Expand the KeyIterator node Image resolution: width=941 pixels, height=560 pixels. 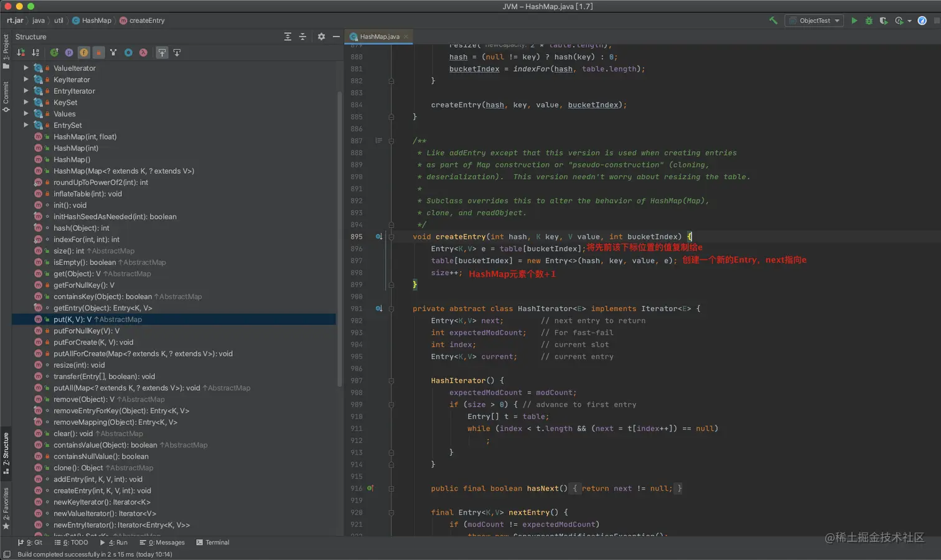(x=26, y=80)
